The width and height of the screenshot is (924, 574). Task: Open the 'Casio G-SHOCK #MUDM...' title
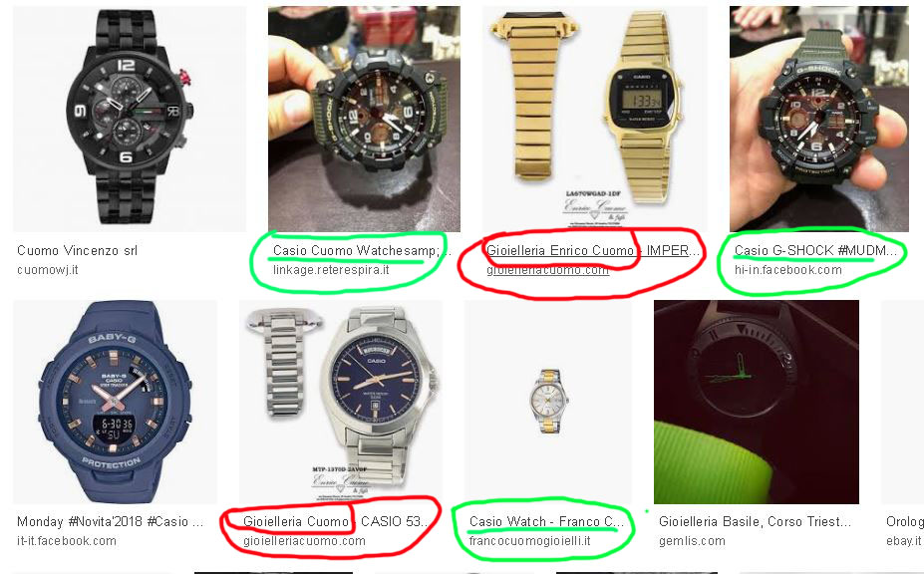point(815,250)
